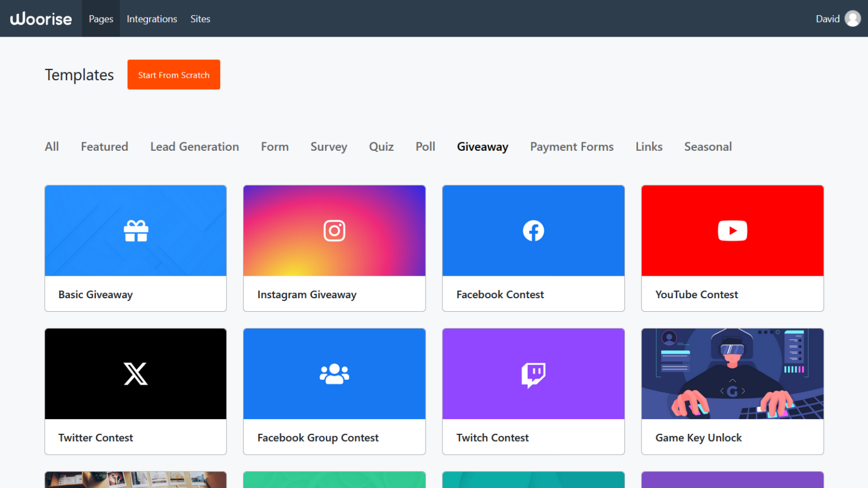Click the gift icon on Basic Giveaway
This screenshot has width=868, height=488.
pyautogui.click(x=136, y=231)
